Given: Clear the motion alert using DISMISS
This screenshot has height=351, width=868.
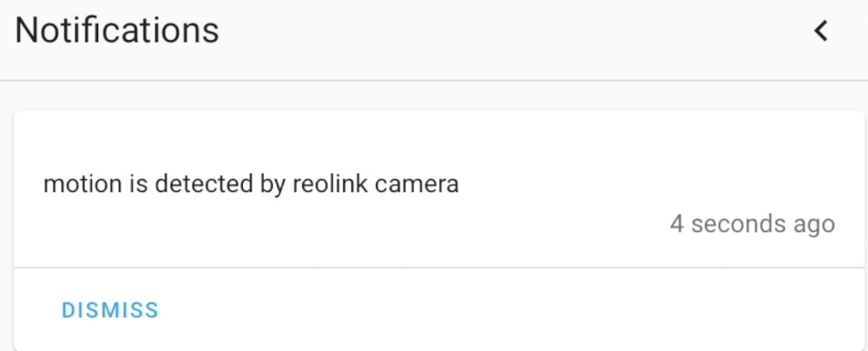Looking at the screenshot, I should point(110,310).
